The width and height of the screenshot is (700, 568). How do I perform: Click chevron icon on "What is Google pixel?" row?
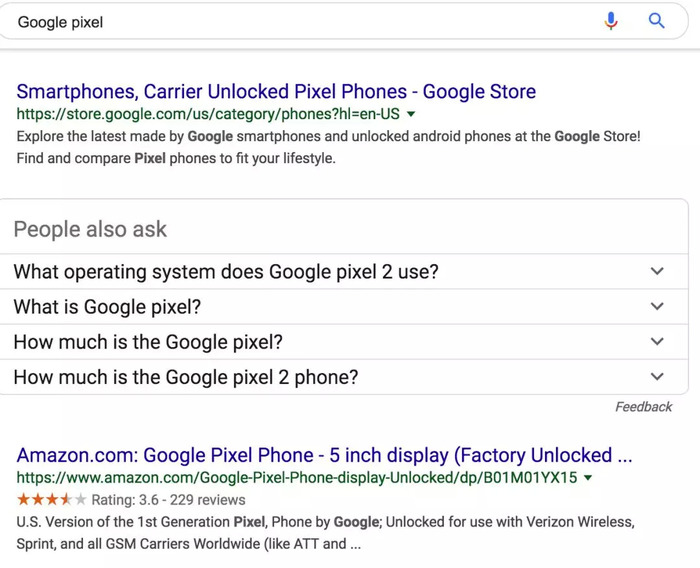[x=657, y=306]
